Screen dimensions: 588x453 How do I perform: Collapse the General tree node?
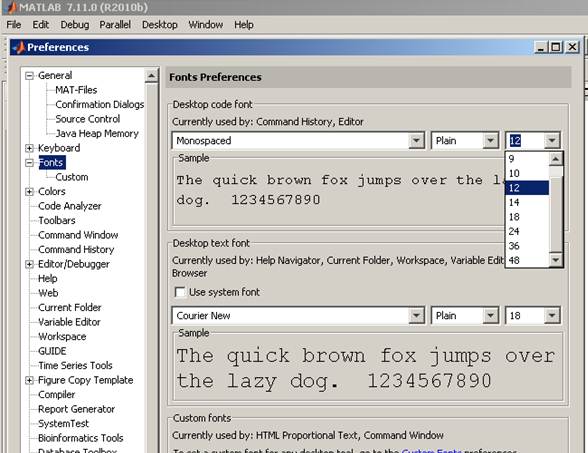pos(29,76)
